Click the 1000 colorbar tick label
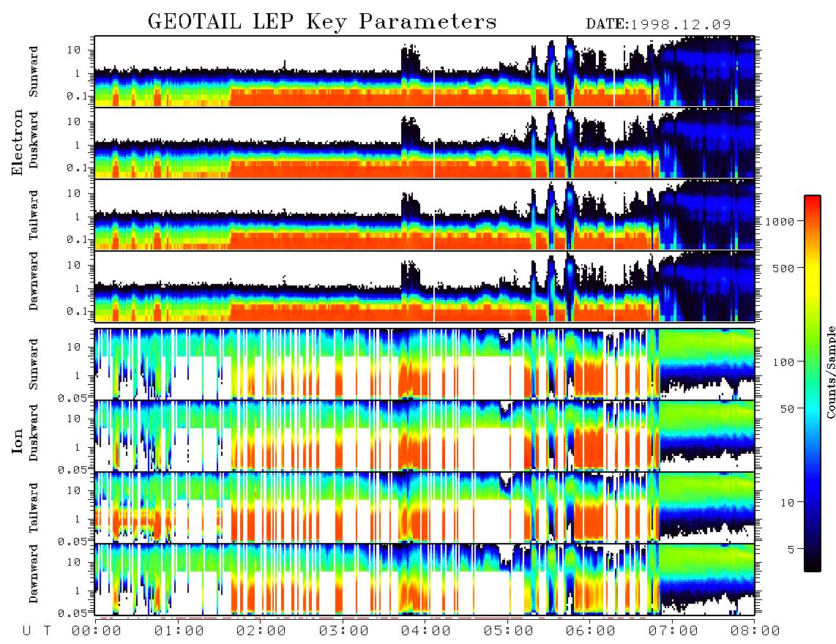 pos(780,221)
